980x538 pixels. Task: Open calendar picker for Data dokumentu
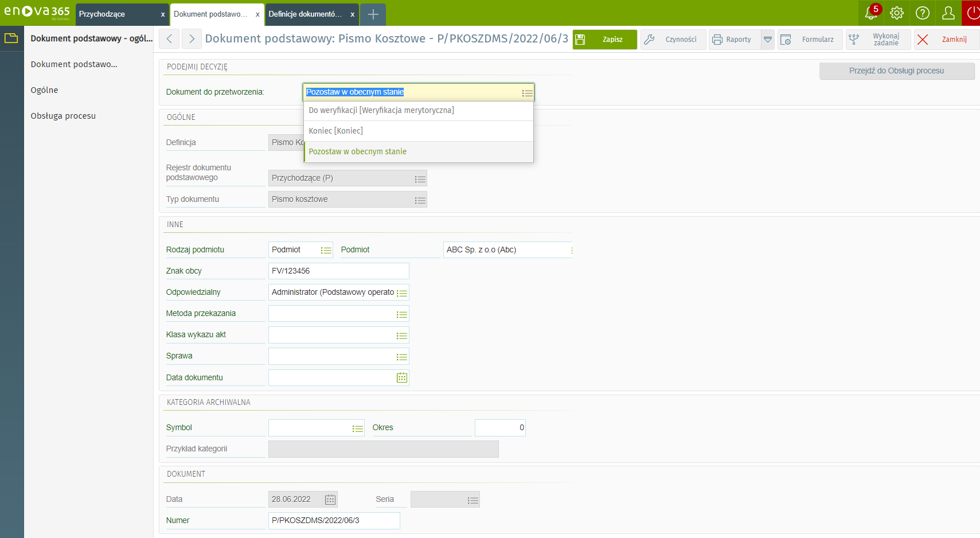coord(402,377)
